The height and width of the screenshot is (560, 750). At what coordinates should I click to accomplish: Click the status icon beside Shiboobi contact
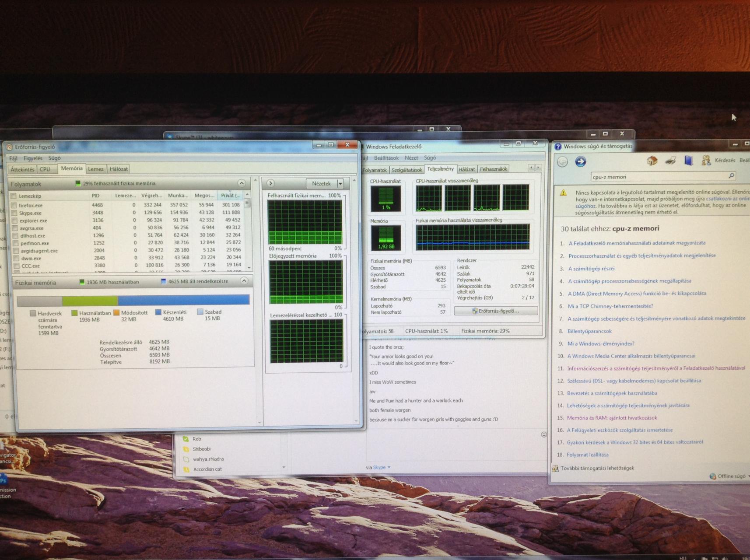[186, 449]
